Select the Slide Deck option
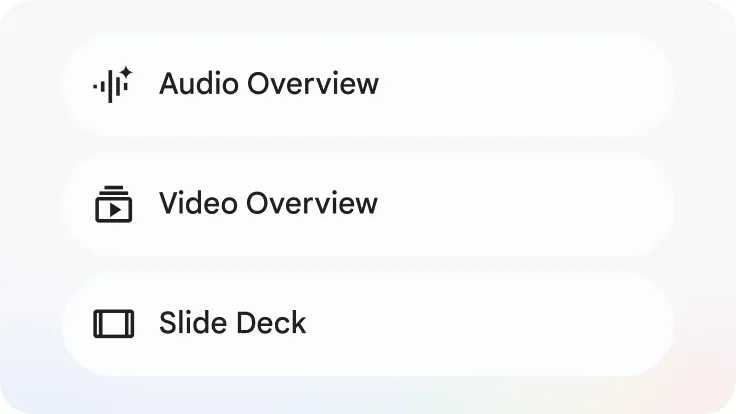This screenshot has height=414, width=736. 368,324
